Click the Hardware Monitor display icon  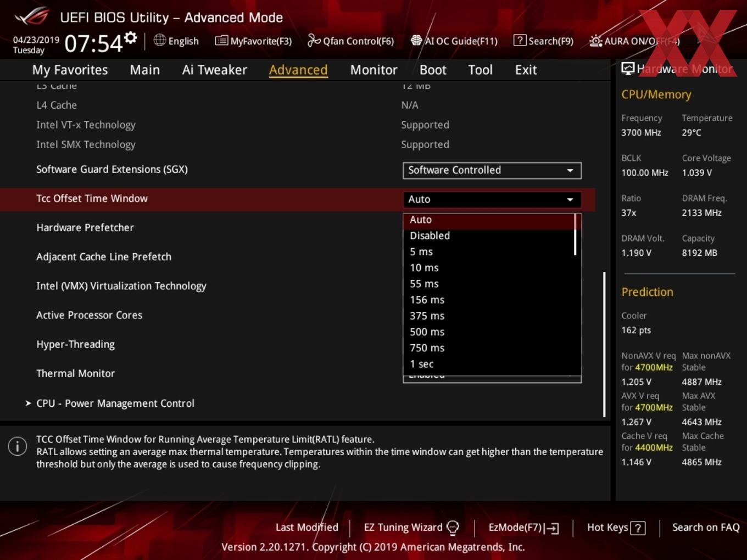[628, 69]
